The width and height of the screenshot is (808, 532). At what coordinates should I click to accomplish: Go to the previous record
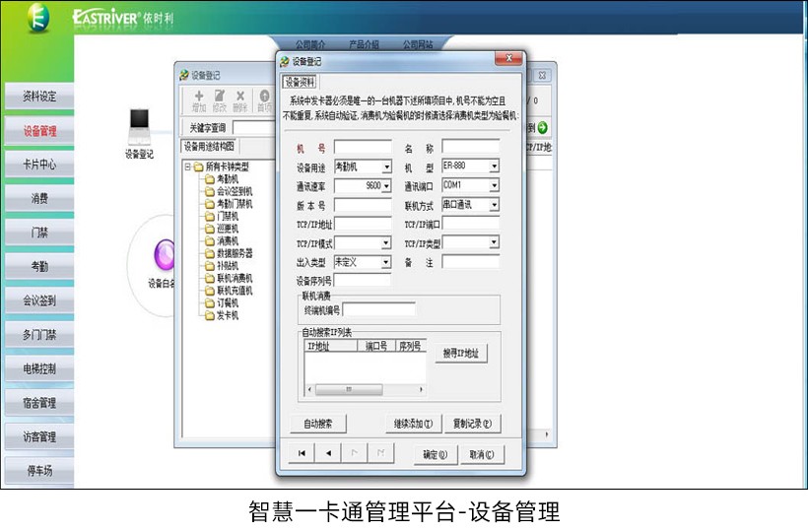click(x=329, y=454)
